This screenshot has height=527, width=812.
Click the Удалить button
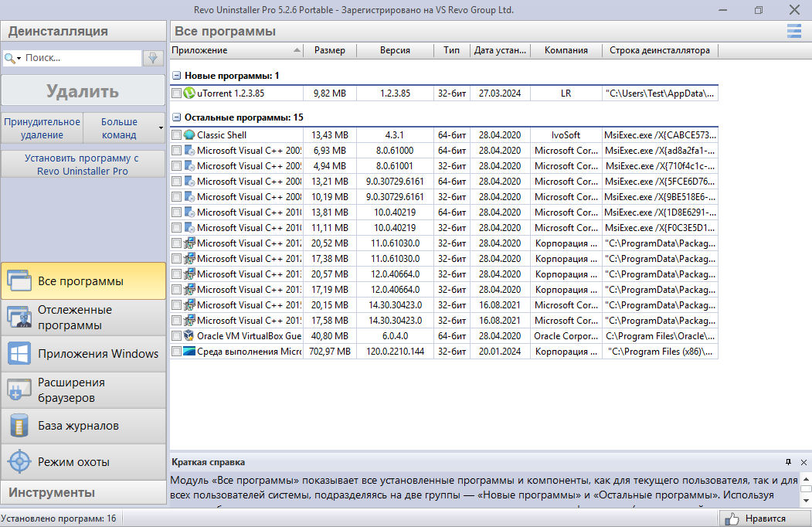(83, 91)
